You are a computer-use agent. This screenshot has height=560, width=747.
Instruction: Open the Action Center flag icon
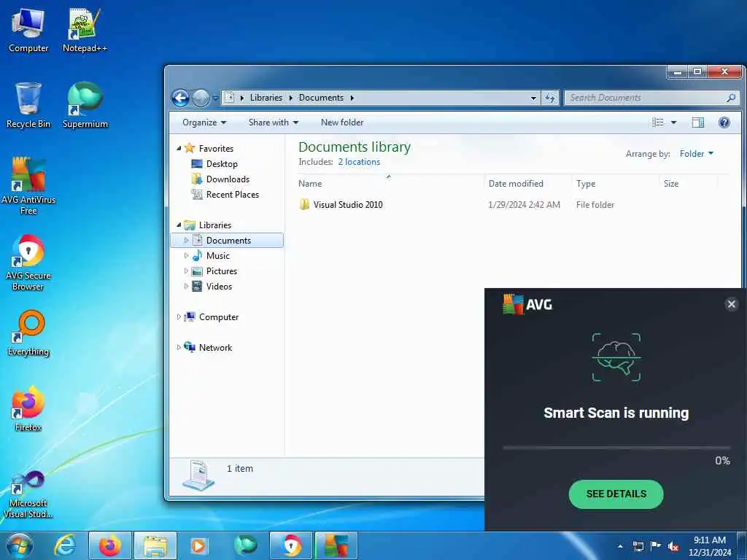[656, 546]
